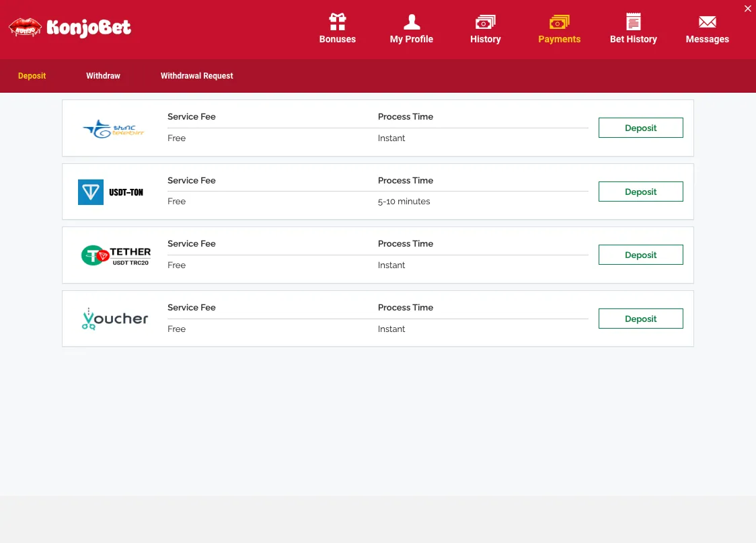Open the Withdrawal Request tab
Viewport: 756px width, 543px height.
(x=196, y=76)
